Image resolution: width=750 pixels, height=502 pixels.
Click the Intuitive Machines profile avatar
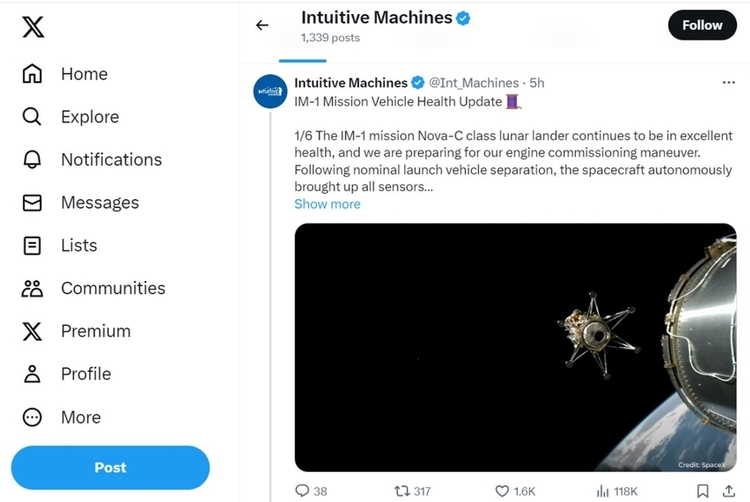coord(271,91)
